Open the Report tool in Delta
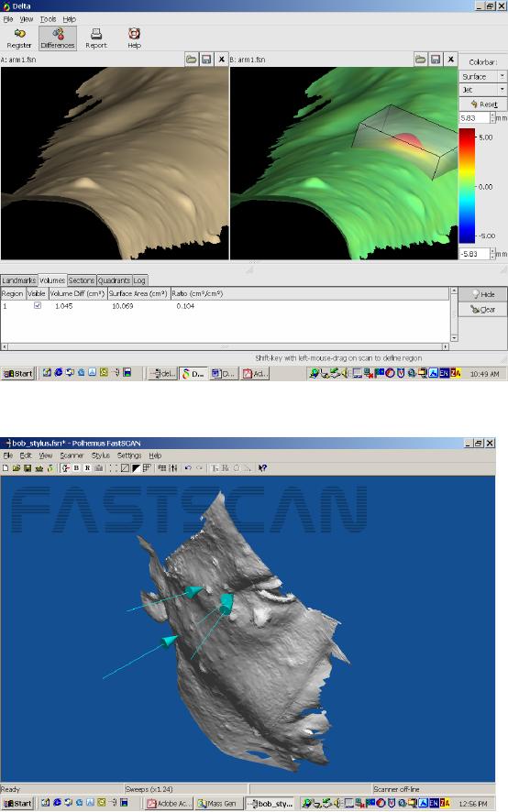Viewport: 508px width, 812px height. tap(96, 38)
